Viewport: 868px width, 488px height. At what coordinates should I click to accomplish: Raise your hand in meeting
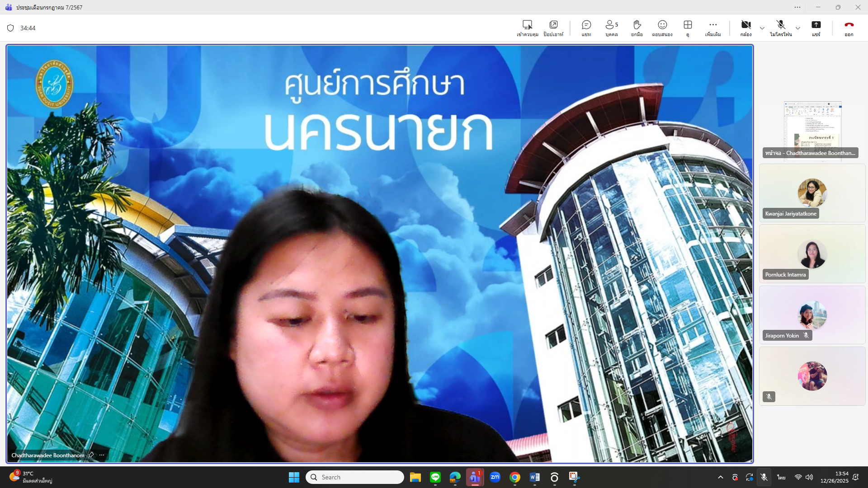pyautogui.click(x=637, y=28)
